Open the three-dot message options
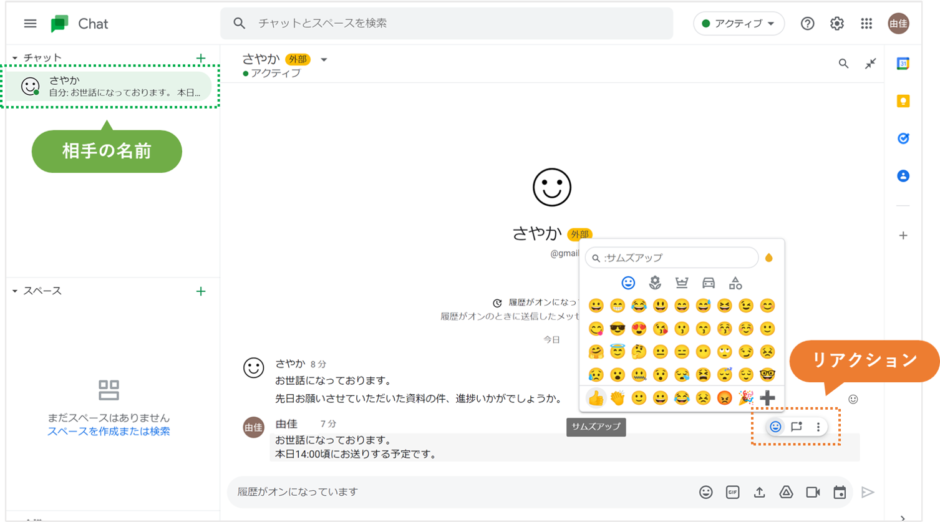 (818, 427)
